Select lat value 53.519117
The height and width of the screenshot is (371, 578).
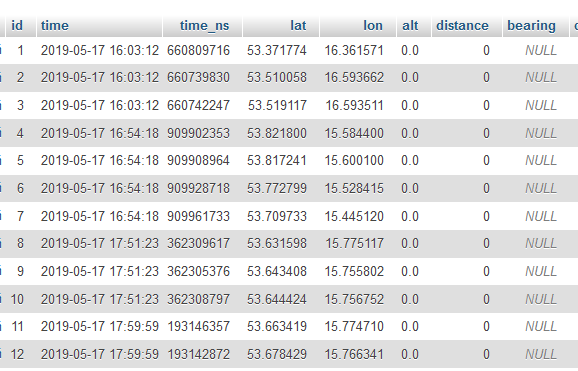277,105
